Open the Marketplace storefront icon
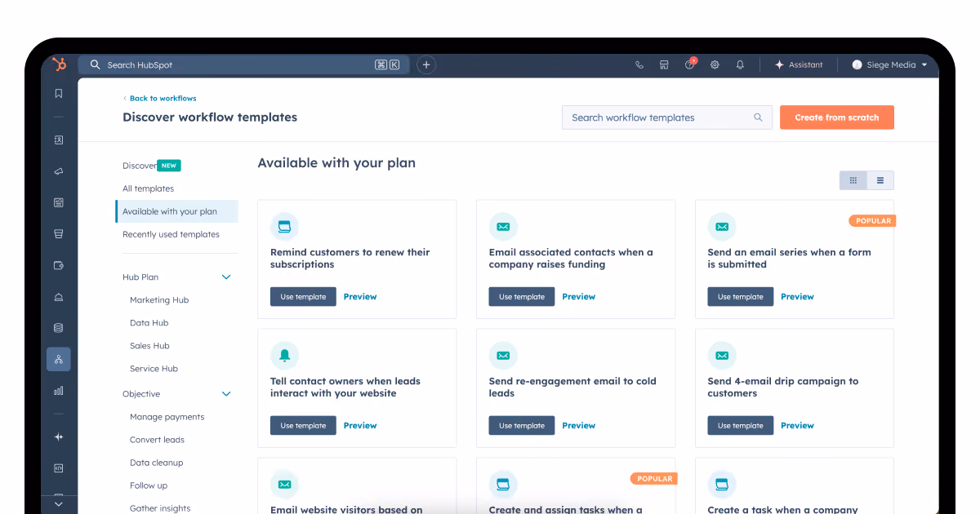 point(665,65)
